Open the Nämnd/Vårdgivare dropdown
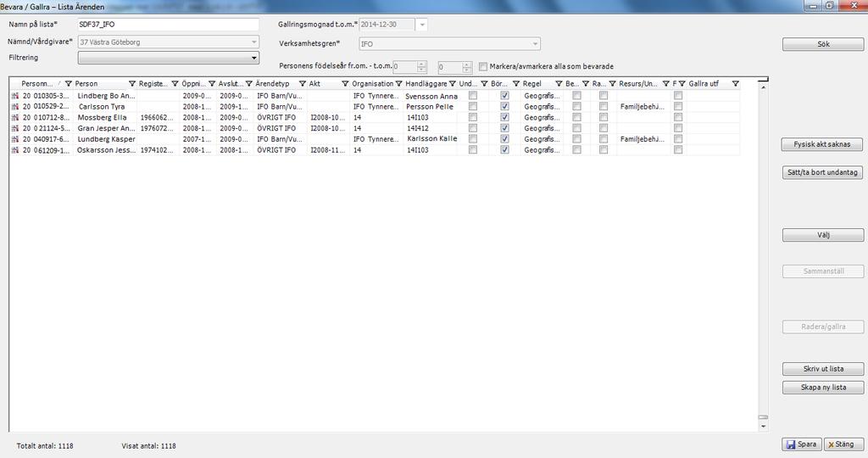 254,42
